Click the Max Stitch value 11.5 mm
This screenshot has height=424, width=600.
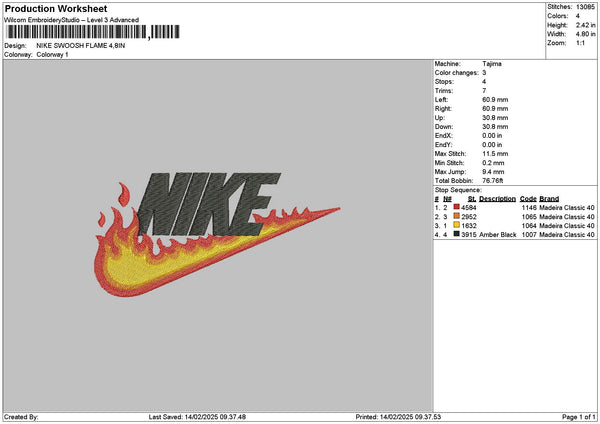tap(495, 154)
